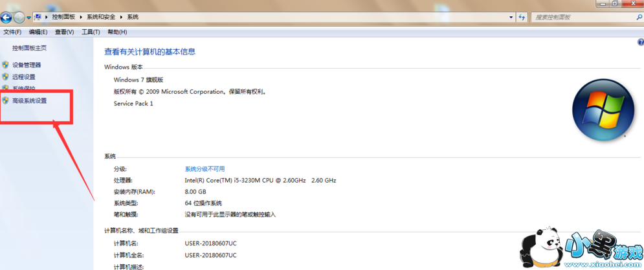Open 远程设置 from the sidebar
The image size is (644, 270).
[24, 77]
